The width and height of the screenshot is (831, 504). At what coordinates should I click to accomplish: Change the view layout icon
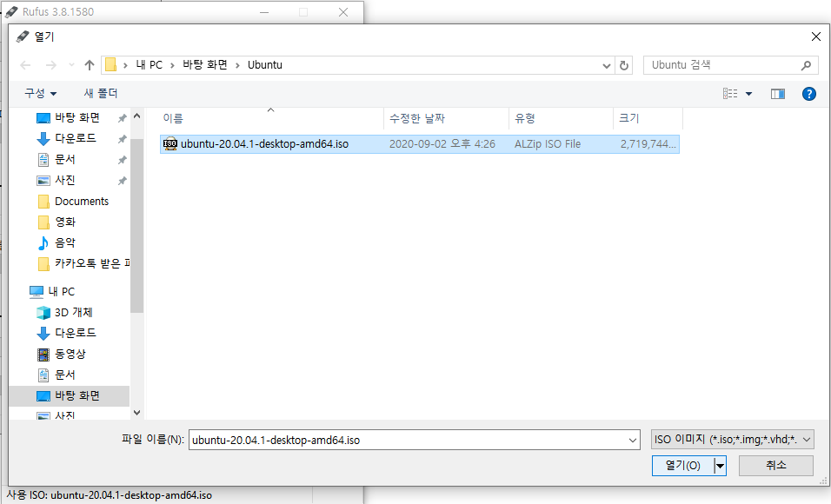[730, 94]
